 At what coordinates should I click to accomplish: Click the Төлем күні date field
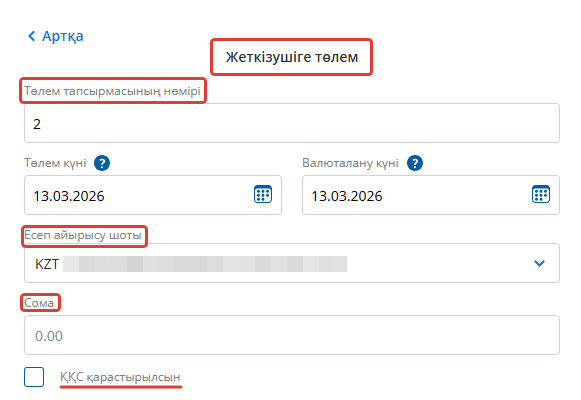point(153,195)
